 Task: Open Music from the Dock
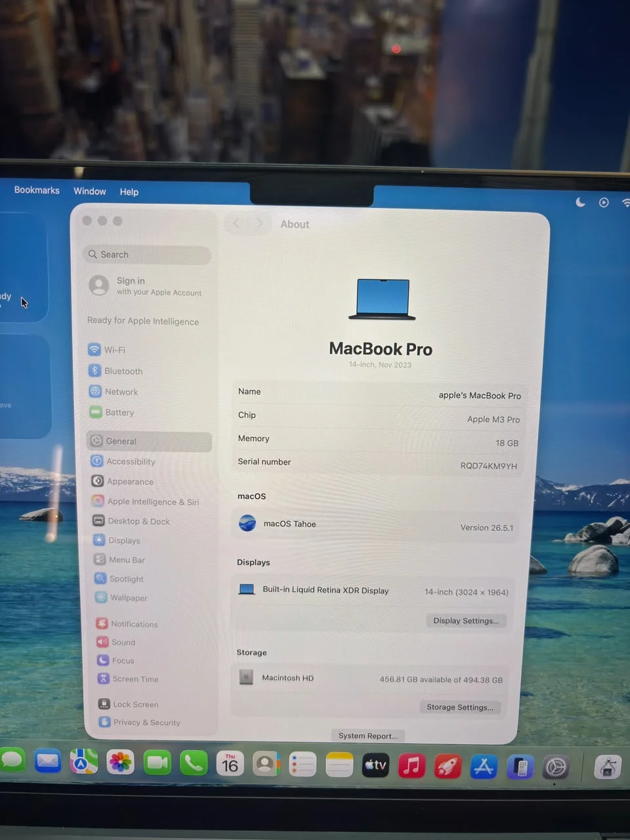[412, 766]
